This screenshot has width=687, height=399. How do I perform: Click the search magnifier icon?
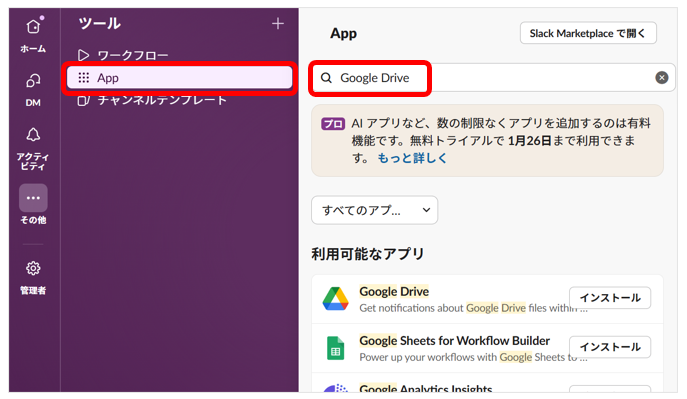[326, 78]
